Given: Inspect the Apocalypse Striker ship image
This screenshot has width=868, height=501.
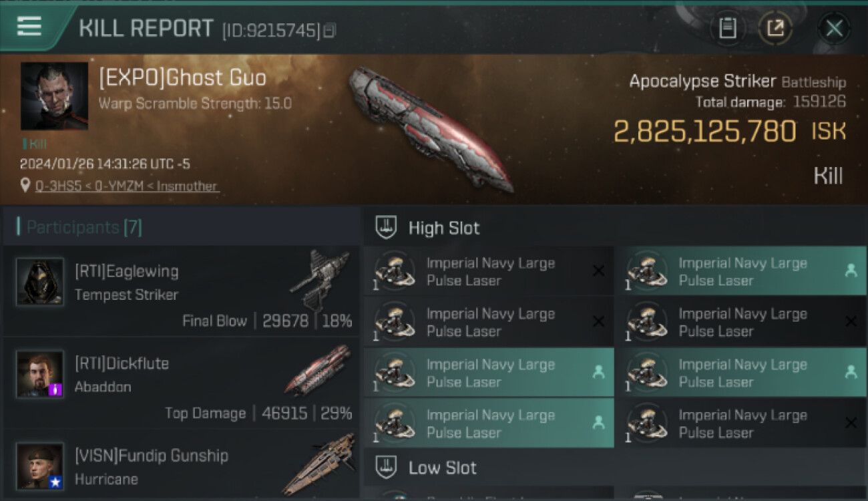Looking at the screenshot, I should point(429,129).
